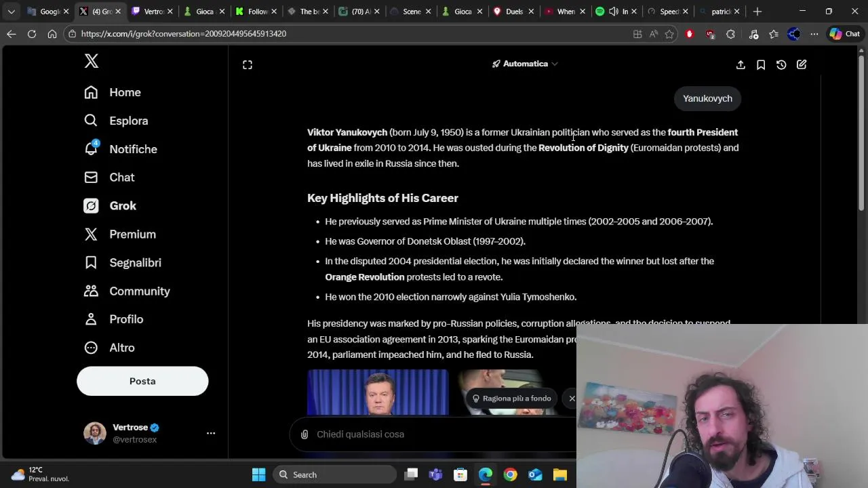Click the taskbar Search box

click(336, 474)
